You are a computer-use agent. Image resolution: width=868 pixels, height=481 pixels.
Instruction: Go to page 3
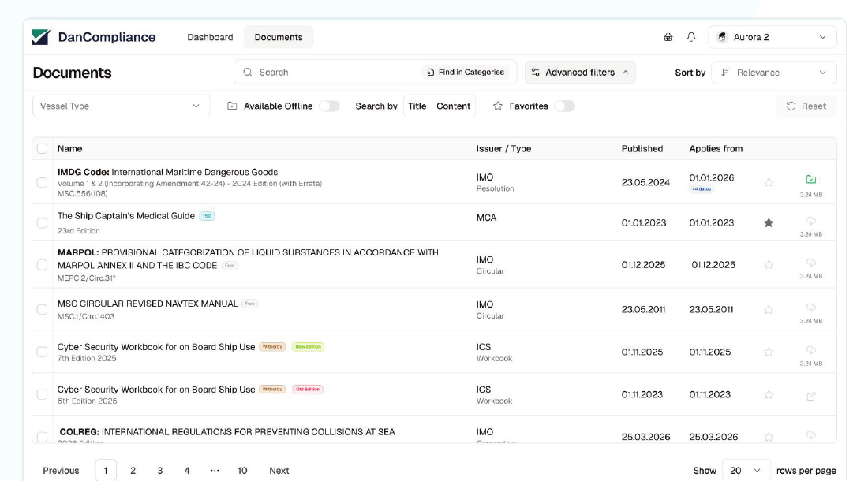[x=160, y=471]
